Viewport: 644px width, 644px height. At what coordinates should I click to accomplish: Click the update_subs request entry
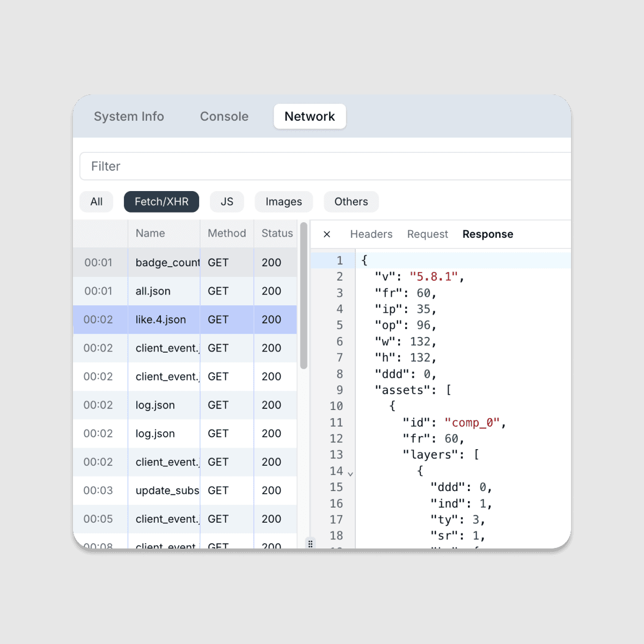click(167, 491)
